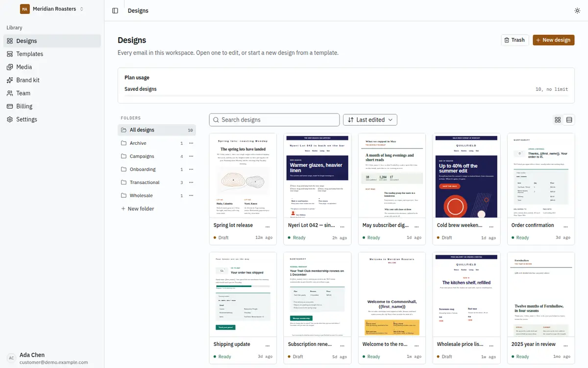Open Brand kit page

coord(52,80)
